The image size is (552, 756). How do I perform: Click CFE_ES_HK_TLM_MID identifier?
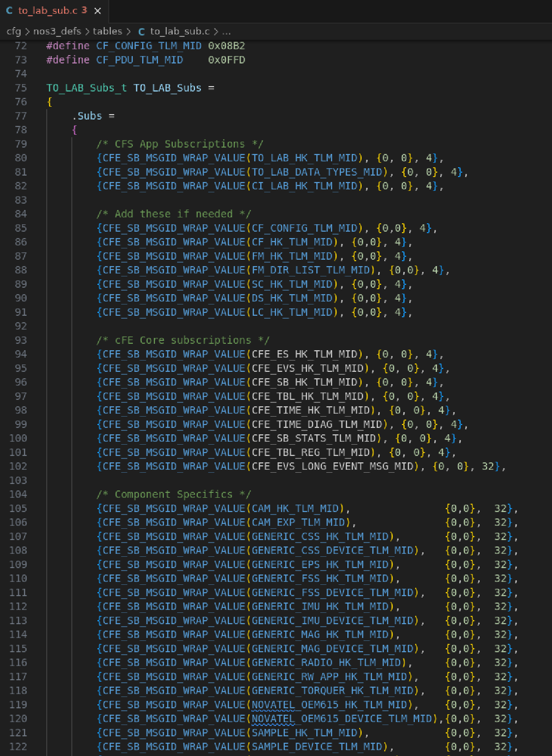pyautogui.click(x=305, y=354)
